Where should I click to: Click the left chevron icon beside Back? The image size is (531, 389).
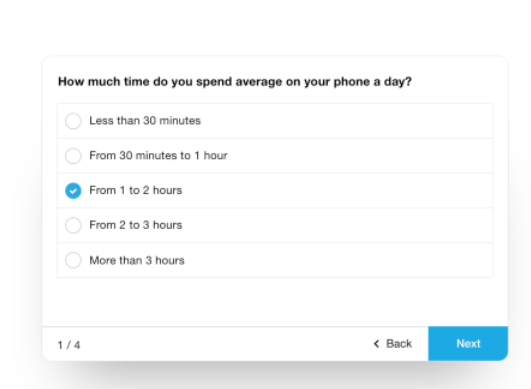coord(376,344)
